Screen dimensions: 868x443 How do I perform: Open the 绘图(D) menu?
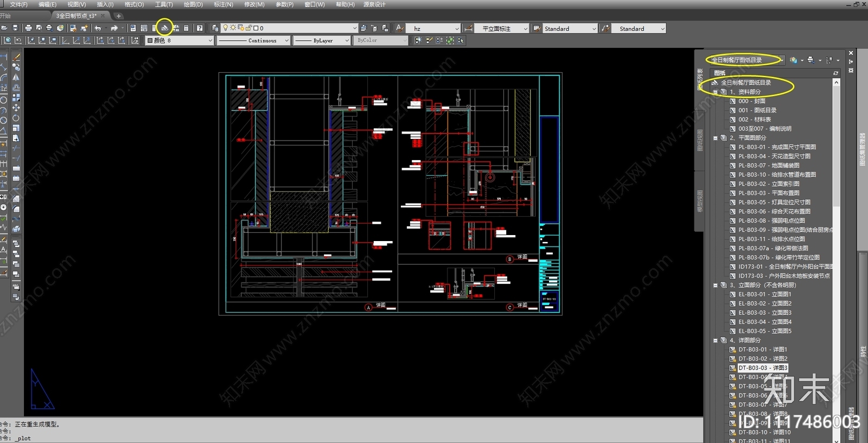point(193,4)
